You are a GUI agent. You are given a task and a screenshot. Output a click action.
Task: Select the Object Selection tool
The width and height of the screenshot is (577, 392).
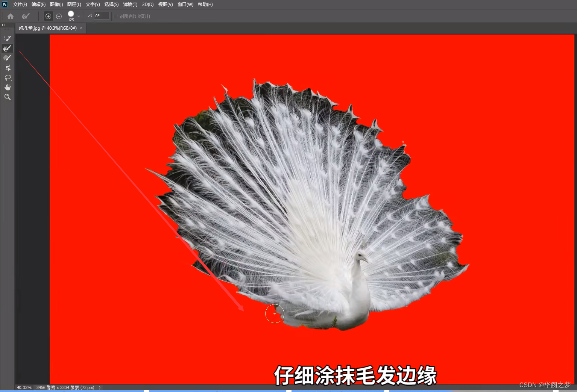(8, 68)
